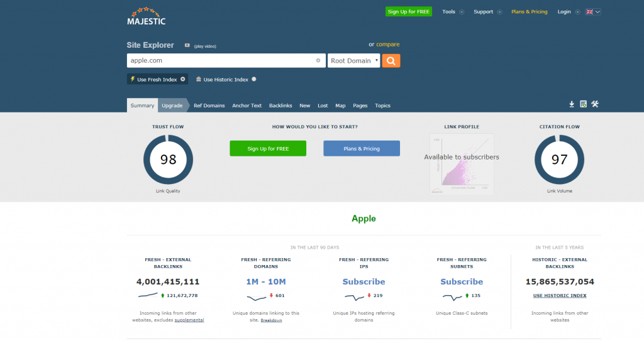Image resolution: width=644 pixels, height=341 pixels.
Task: Click the large green Sign Up for FREE button
Action: 268,149
